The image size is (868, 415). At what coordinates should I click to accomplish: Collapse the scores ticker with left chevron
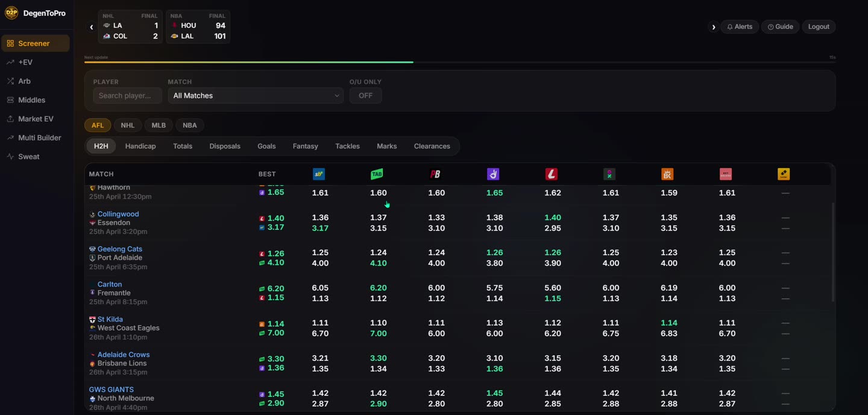coord(91,27)
